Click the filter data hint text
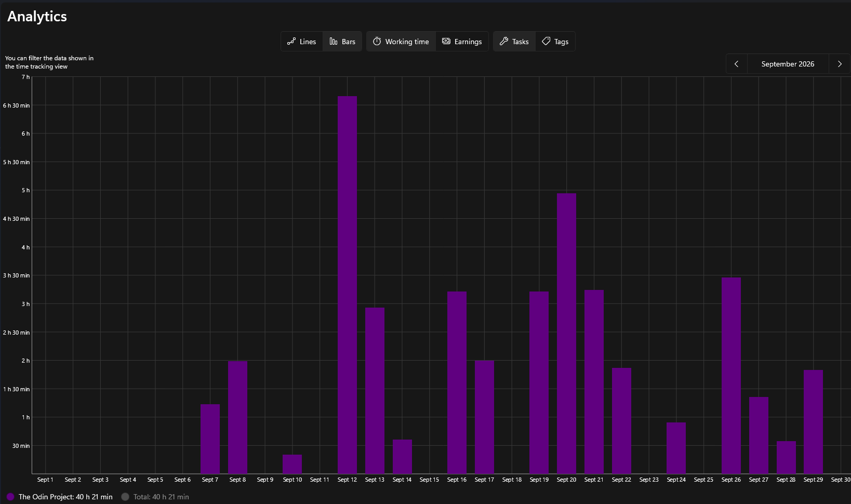 pos(49,62)
